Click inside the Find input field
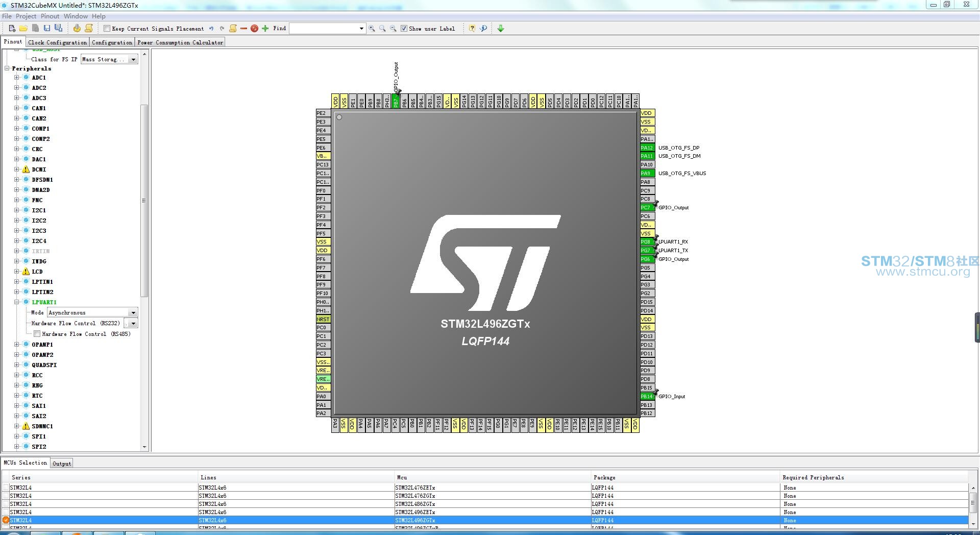 324,29
